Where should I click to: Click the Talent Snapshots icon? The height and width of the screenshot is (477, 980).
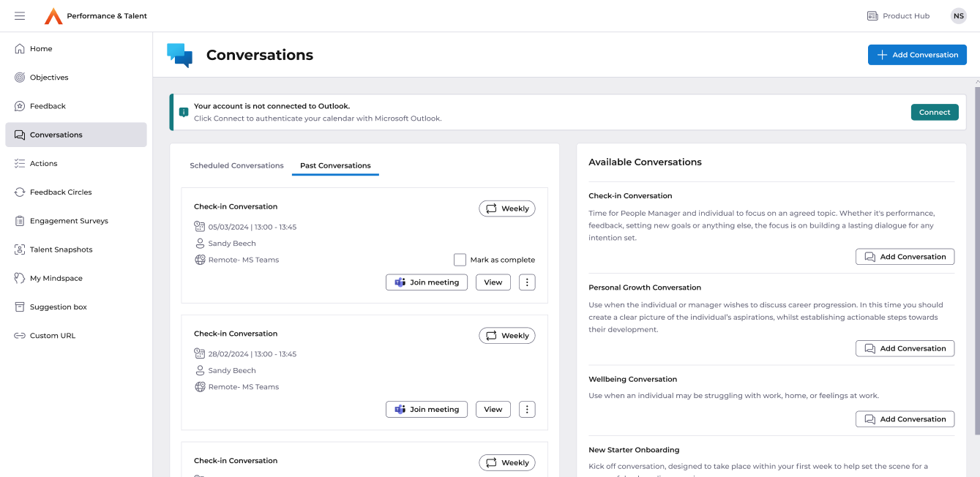20,249
